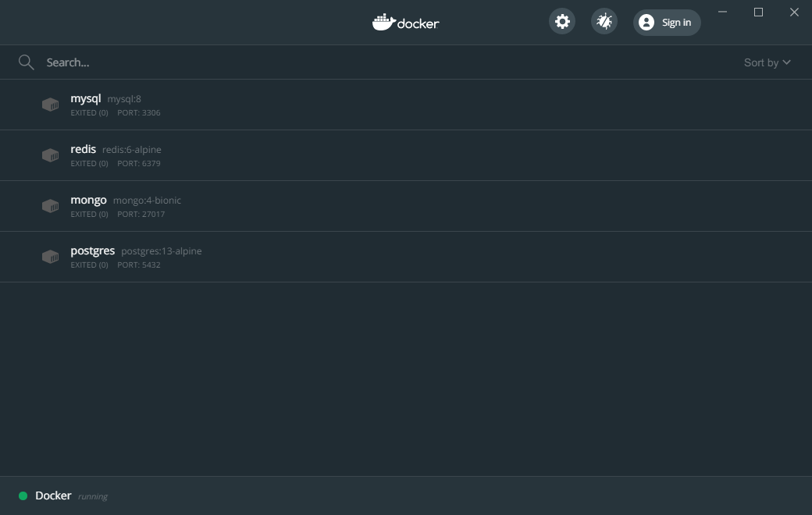Click the postgres:13-alpine image tag
812x515 pixels.
[x=161, y=251]
